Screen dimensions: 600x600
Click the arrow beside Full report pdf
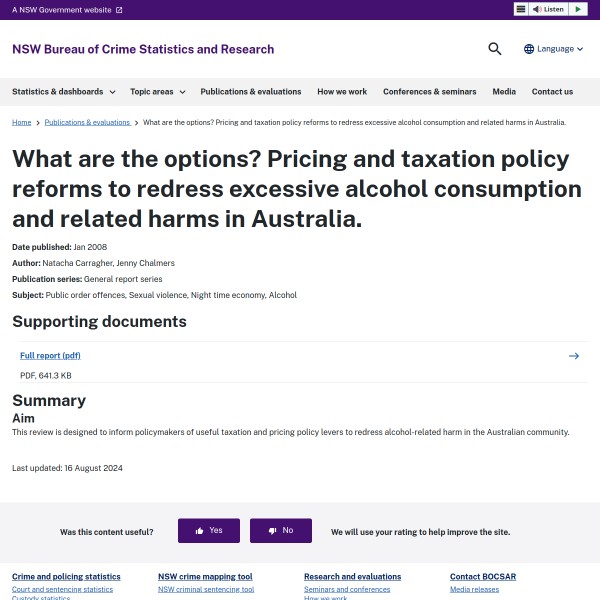pyautogui.click(x=574, y=356)
